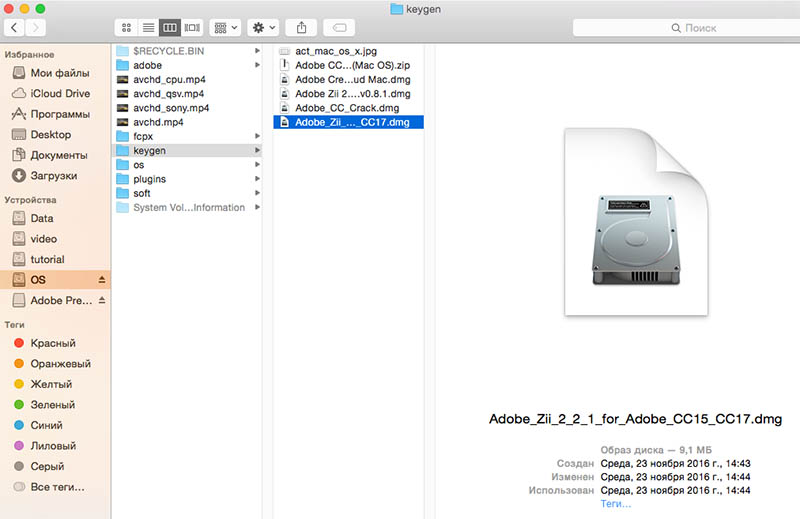Expand the os folder arrow
800x519 pixels.
[257, 165]
